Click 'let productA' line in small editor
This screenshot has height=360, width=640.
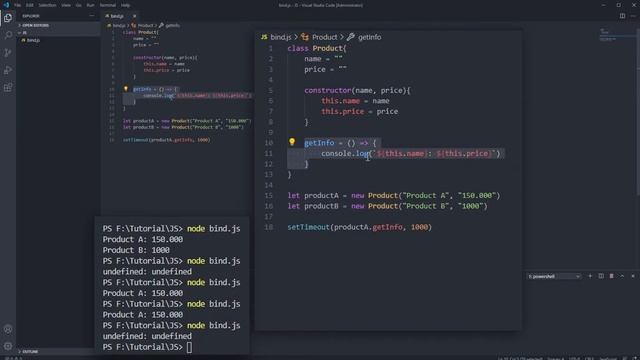point(186,121)
